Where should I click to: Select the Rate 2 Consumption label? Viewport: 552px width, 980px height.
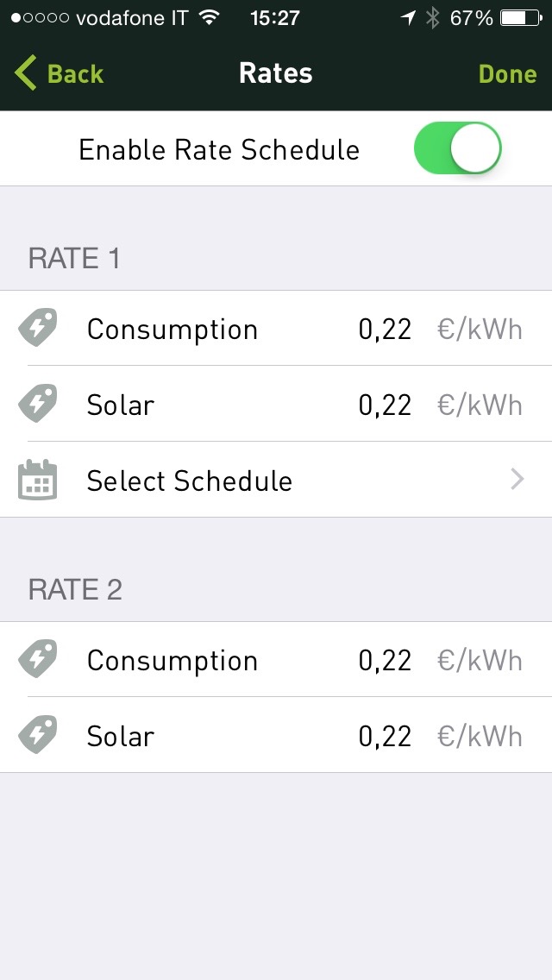[x=172, y=661]
